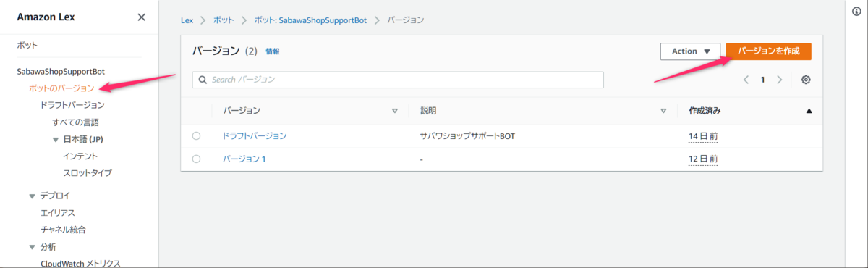The height and width of the screenshot is (268, 868).
Task: Click the Amazon Lex sidebar title
Action: (46, 17)
